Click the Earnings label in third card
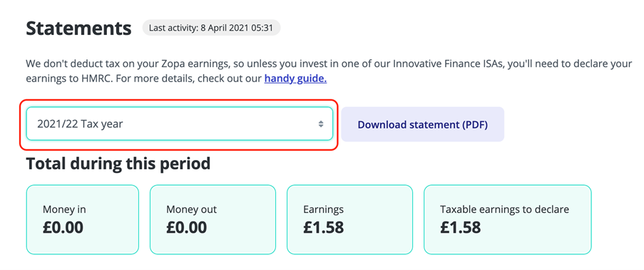The width and height of the screenshot is (644, 270). [323, 209]
